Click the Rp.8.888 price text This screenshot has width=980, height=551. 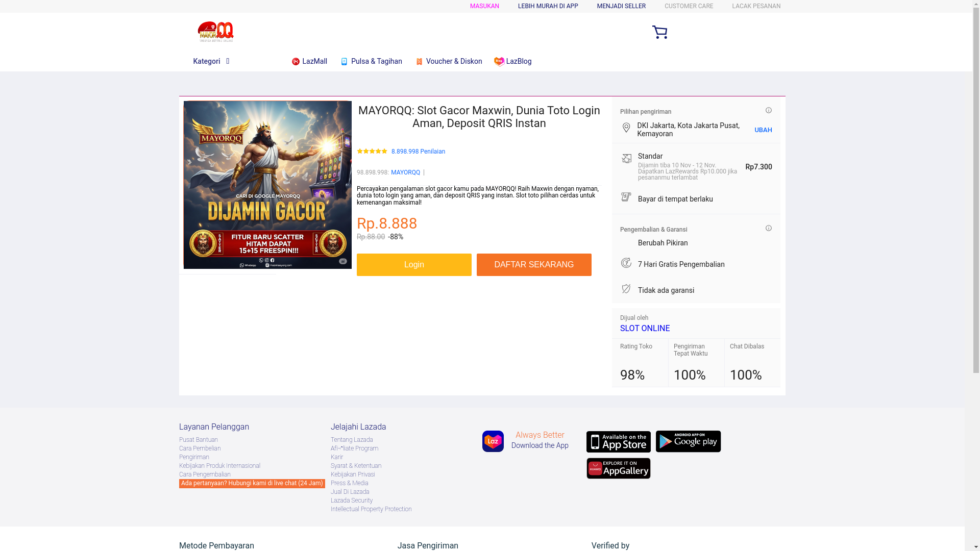[x=387, y=223]
